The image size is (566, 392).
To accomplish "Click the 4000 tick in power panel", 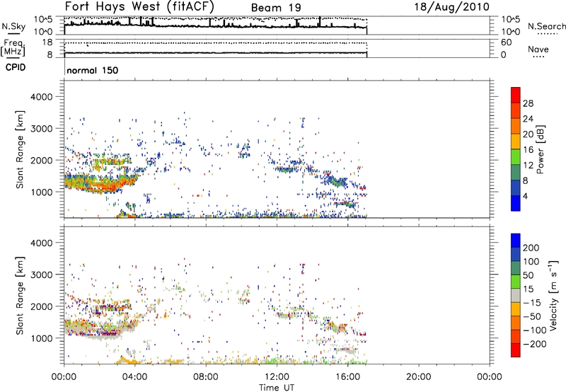I will coord(41,97).
